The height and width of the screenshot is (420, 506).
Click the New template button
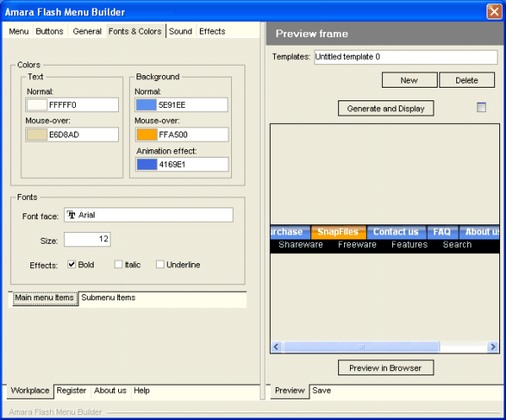(410, 80)
